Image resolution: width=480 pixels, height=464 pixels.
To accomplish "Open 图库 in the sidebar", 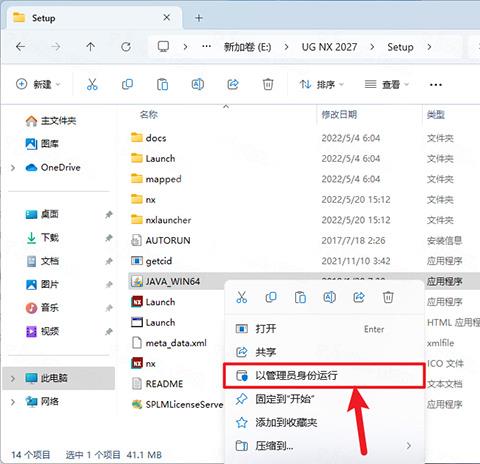I will tap(42, 144).
